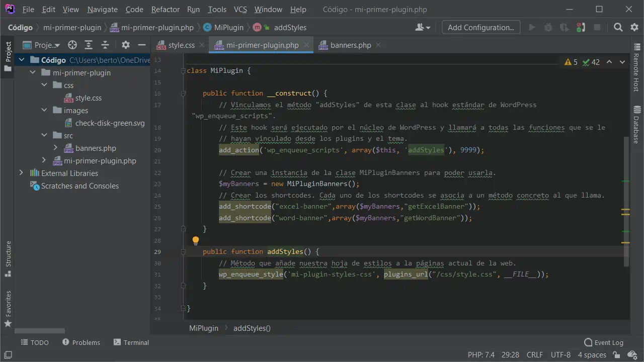Screen dimensions: 644x362
Task: Collapse the images folder
Action: (44, 110)
